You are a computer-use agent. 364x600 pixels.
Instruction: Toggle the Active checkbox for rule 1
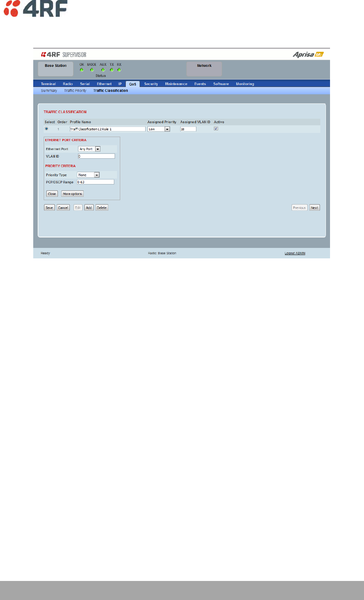(216, 128)
